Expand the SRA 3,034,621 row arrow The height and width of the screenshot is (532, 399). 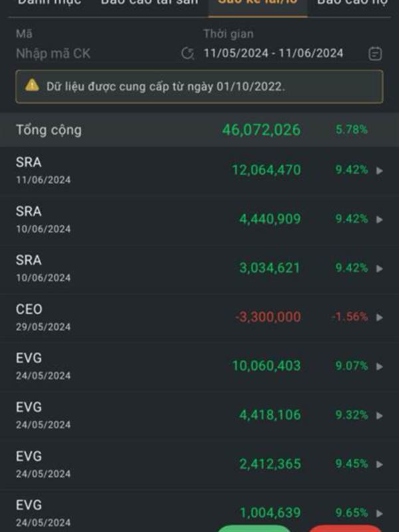click(380, 268)
